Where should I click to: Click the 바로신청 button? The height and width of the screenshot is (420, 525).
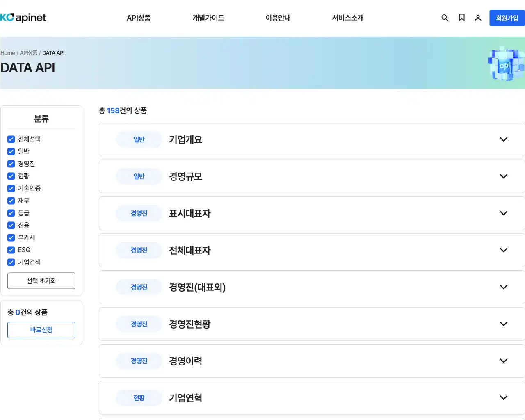point(41,330)
